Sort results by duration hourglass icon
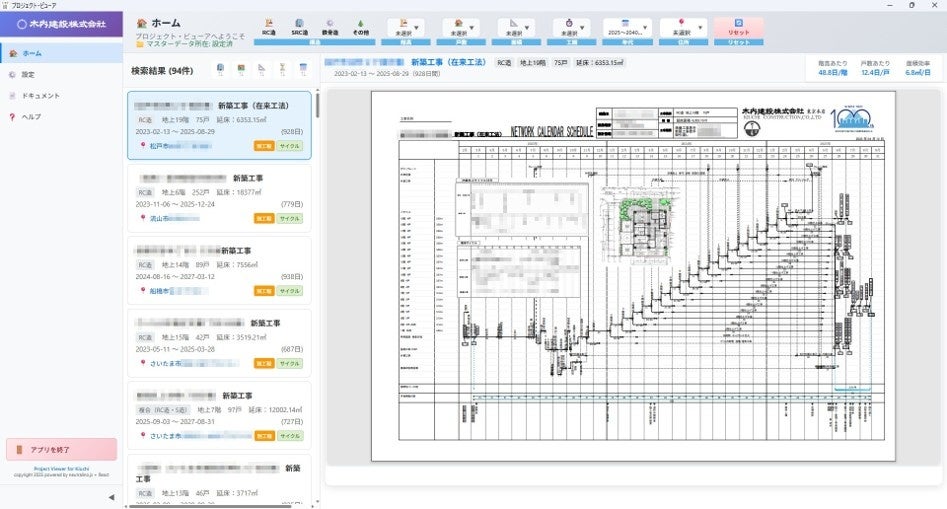This screenshot has height=509, width=947. pos(282,69)
